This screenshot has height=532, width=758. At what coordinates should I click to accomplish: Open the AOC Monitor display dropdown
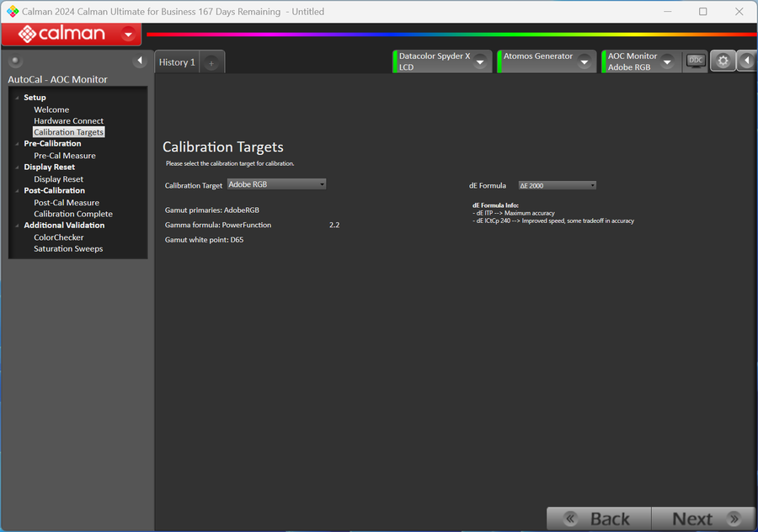click(x=667, y=61)
